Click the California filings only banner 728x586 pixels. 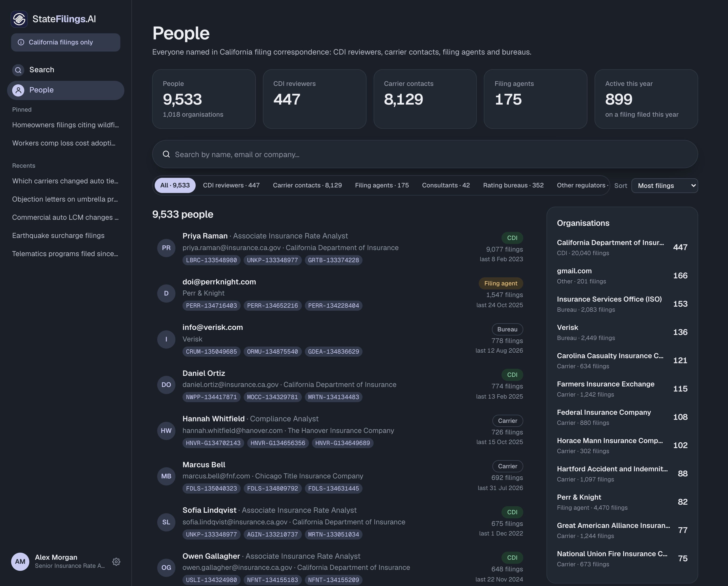coord(65,42)
